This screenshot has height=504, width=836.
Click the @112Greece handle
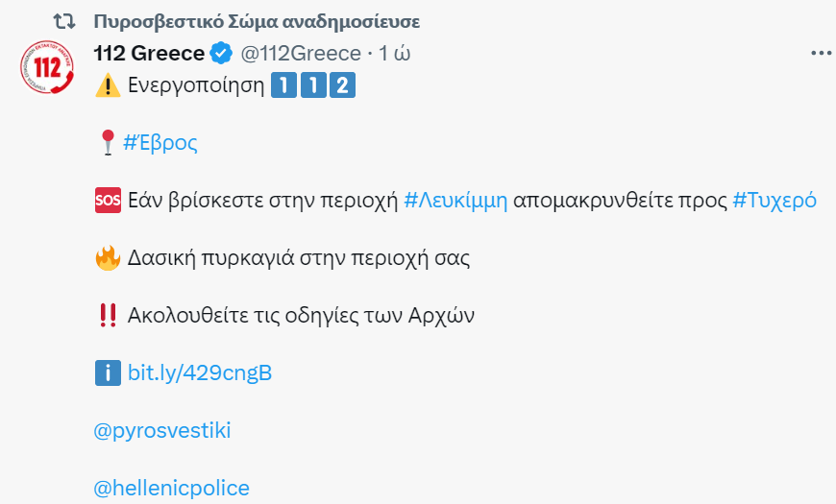[300, 54]
